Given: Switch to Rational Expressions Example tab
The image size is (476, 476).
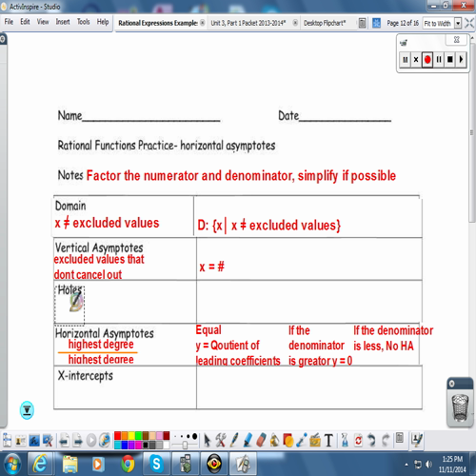Looking at the screenshot, I should pyautogui.click(x=158, y=23).
